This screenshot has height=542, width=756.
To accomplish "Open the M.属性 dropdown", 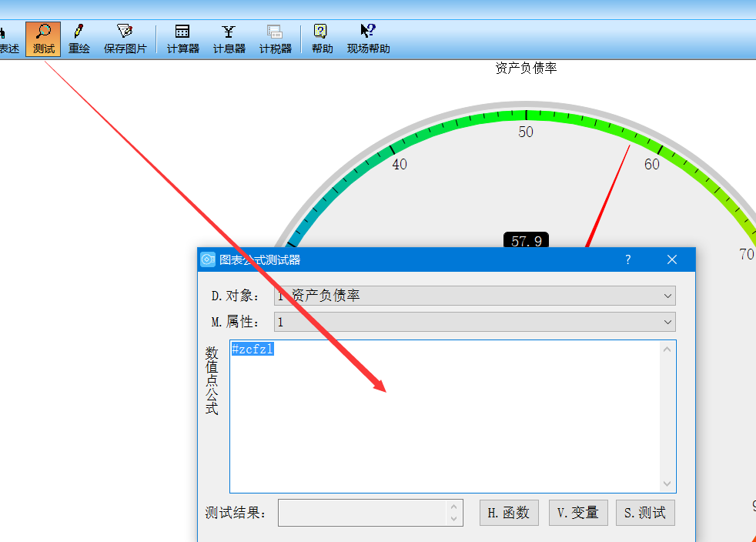I will 667,322.
